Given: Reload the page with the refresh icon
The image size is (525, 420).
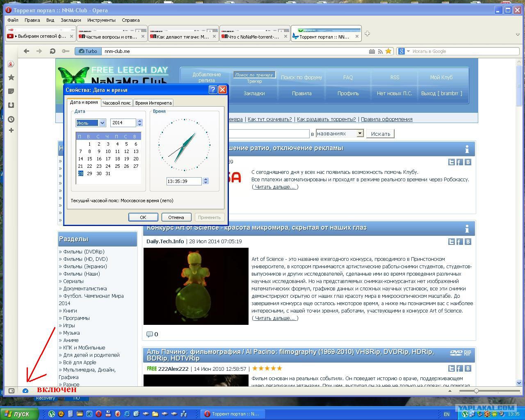Looking at the screenshot, I should point(52,51).
